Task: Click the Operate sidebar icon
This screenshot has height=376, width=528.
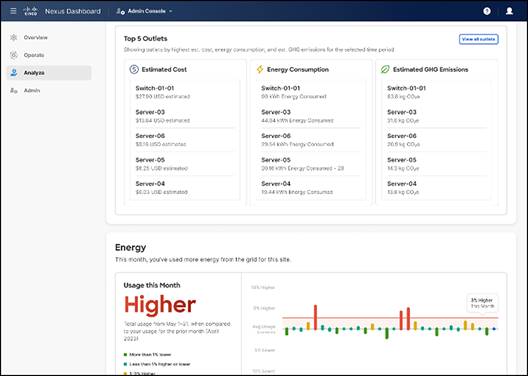Action: 13,55
